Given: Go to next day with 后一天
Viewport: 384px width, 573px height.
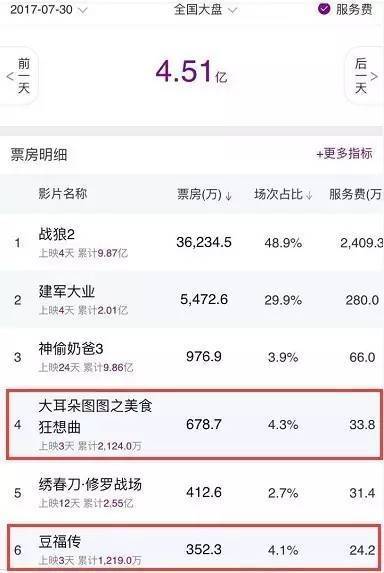Looking at the screenshot, I should [x=360, y=76].
